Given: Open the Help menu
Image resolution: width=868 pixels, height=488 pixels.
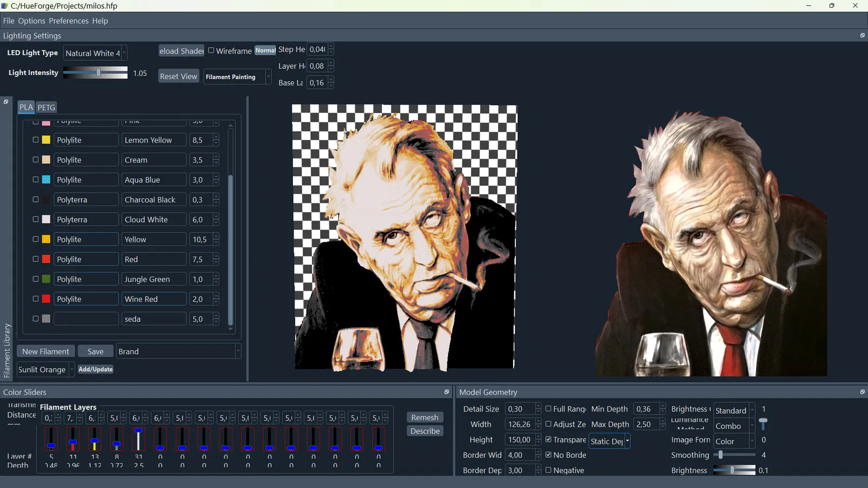Looking at the screenshot, I should click(x=100, y=21).
